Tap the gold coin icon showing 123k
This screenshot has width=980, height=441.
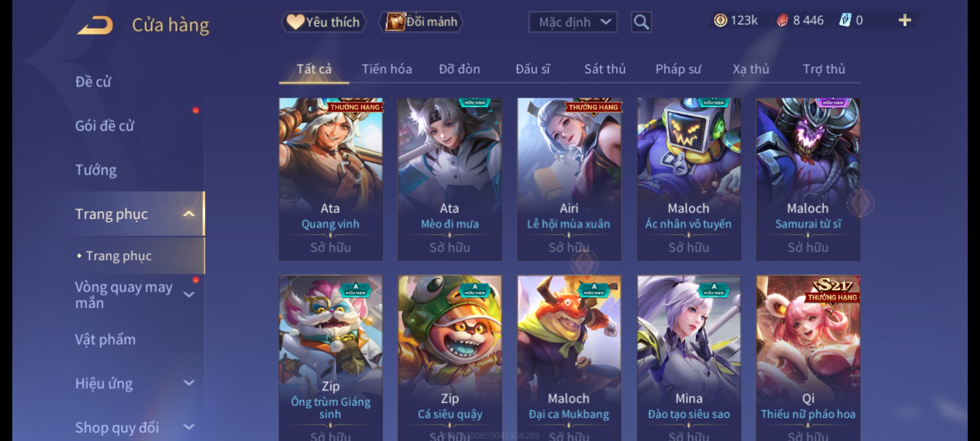720,20
